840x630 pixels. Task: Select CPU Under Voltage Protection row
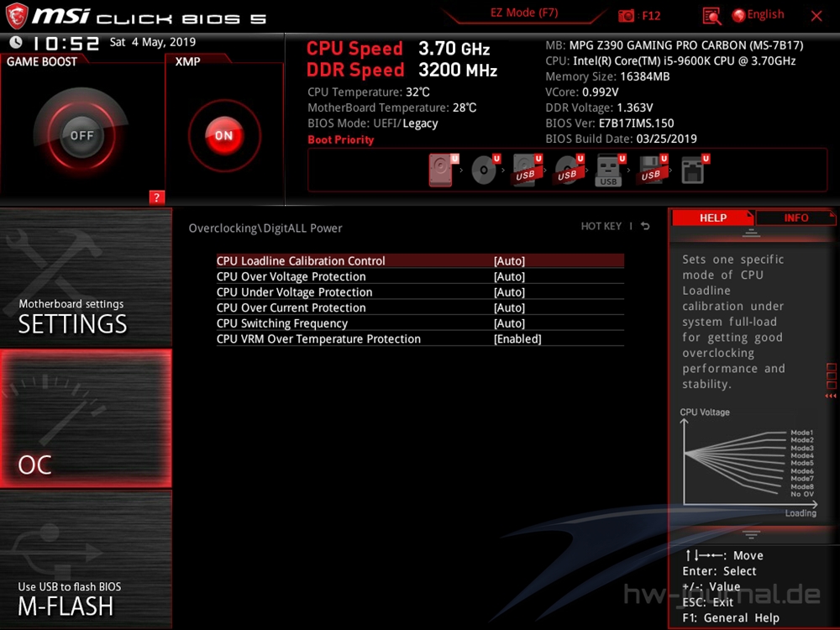420,292
